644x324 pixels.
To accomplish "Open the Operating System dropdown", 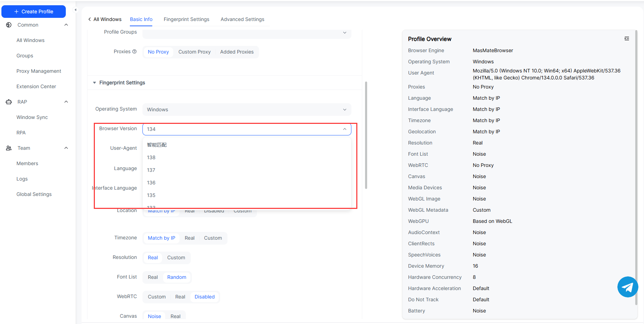I will coord(246,110).
